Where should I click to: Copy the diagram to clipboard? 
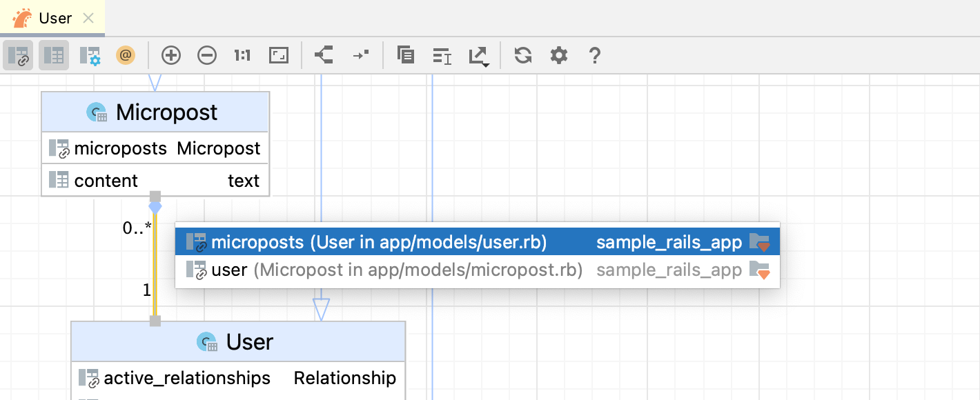406,55
